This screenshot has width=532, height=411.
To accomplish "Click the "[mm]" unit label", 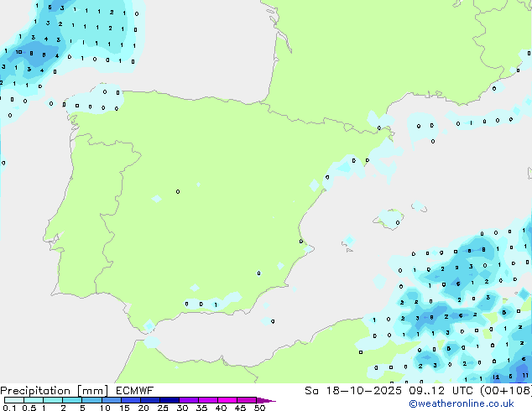I will (x=92, y=391).
